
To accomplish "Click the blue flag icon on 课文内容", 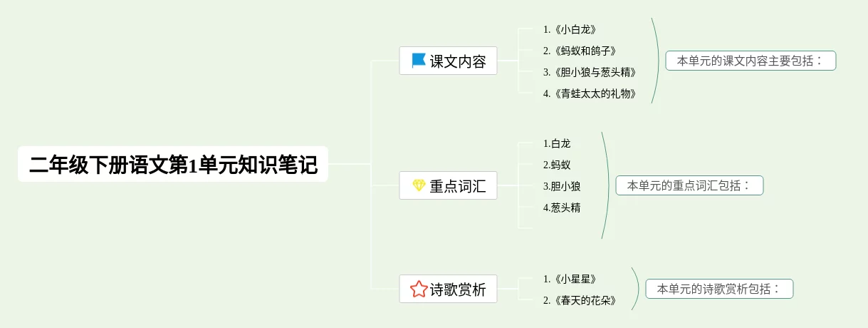I will (x=419, y=61).
